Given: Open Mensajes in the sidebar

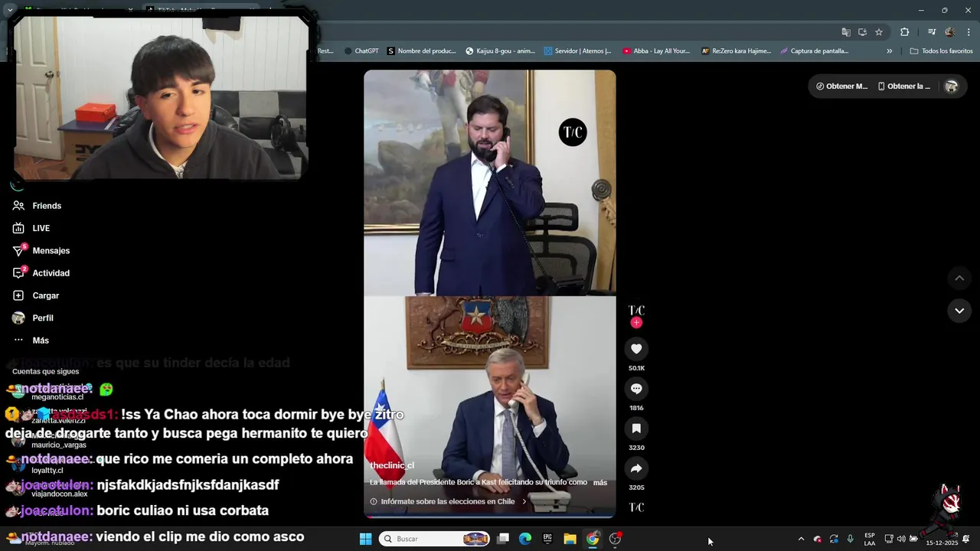Looking at the screenshot, I should 41,250.
